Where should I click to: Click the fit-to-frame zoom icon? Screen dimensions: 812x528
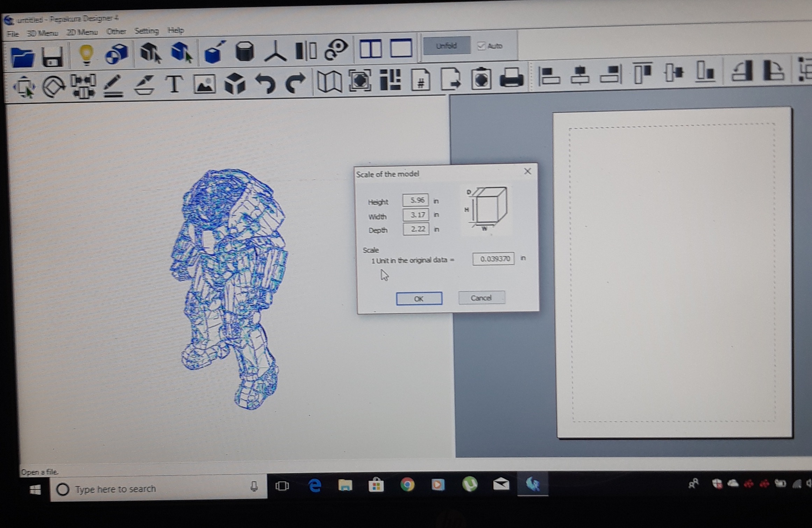[360, 80]
